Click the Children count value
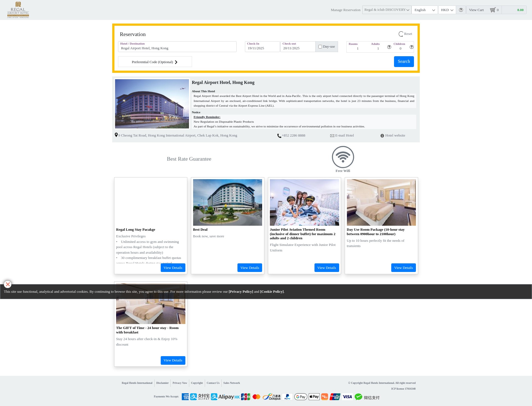This screenshot has height=406, width=532. pyautogui.click(x=400, y=48)
